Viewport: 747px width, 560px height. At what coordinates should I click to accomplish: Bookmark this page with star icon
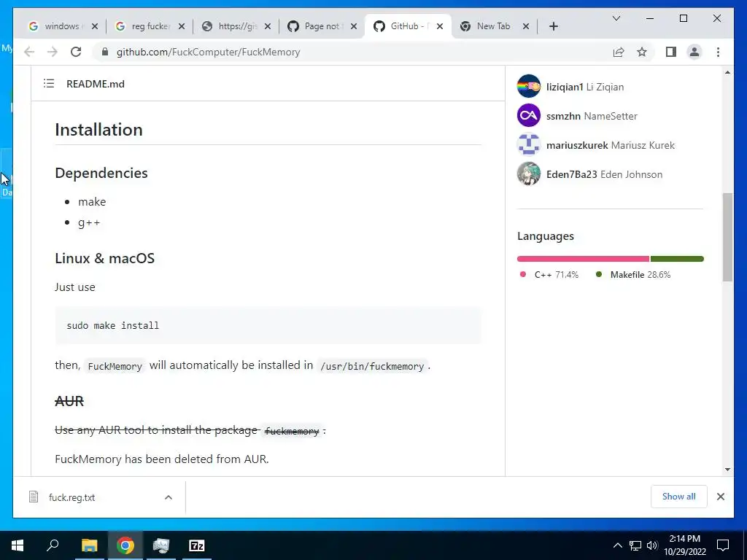pos(642,52)
